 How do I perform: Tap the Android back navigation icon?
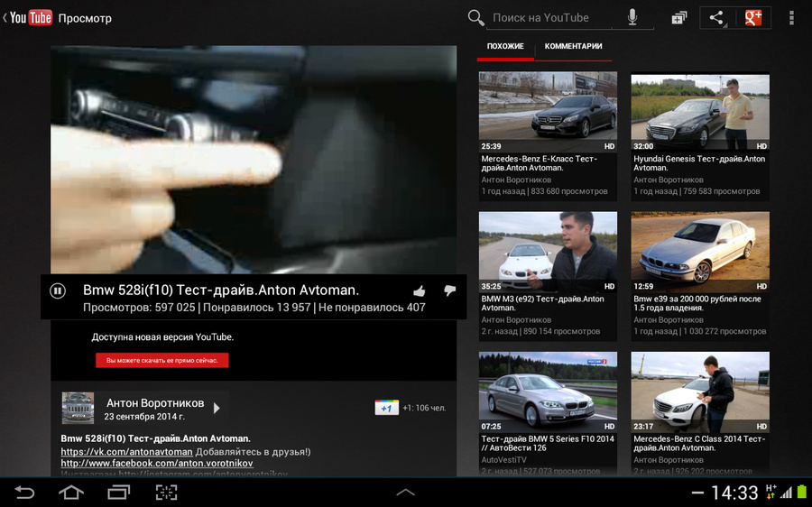coord(23,492)
